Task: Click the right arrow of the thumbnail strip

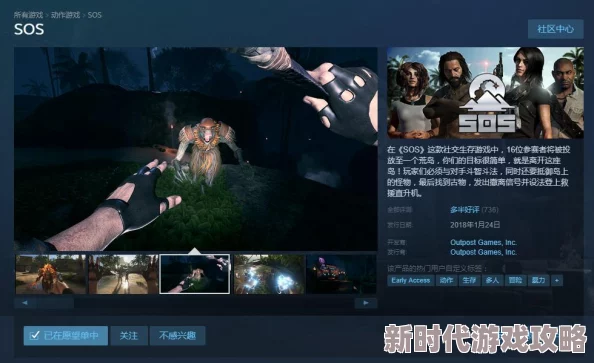Action: click(366, 303)
